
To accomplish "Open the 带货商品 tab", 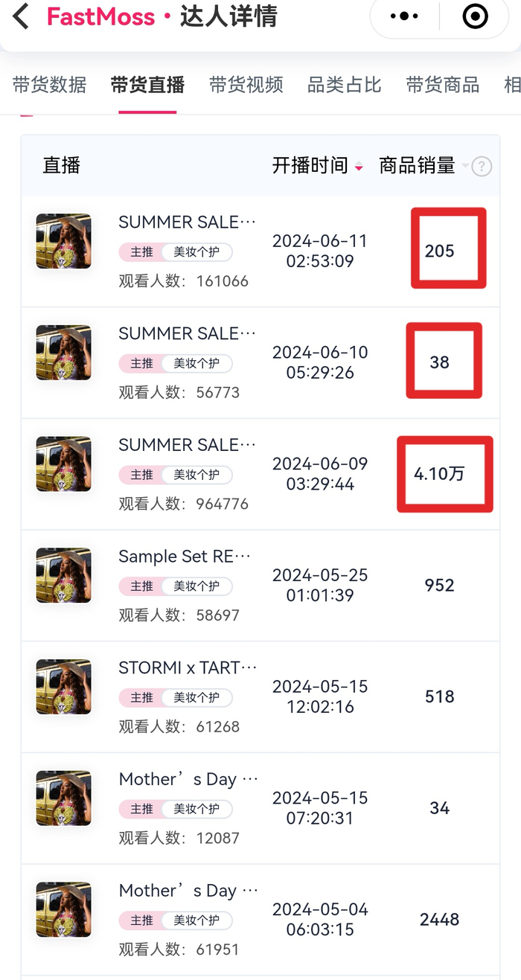I will pos(442,85).
